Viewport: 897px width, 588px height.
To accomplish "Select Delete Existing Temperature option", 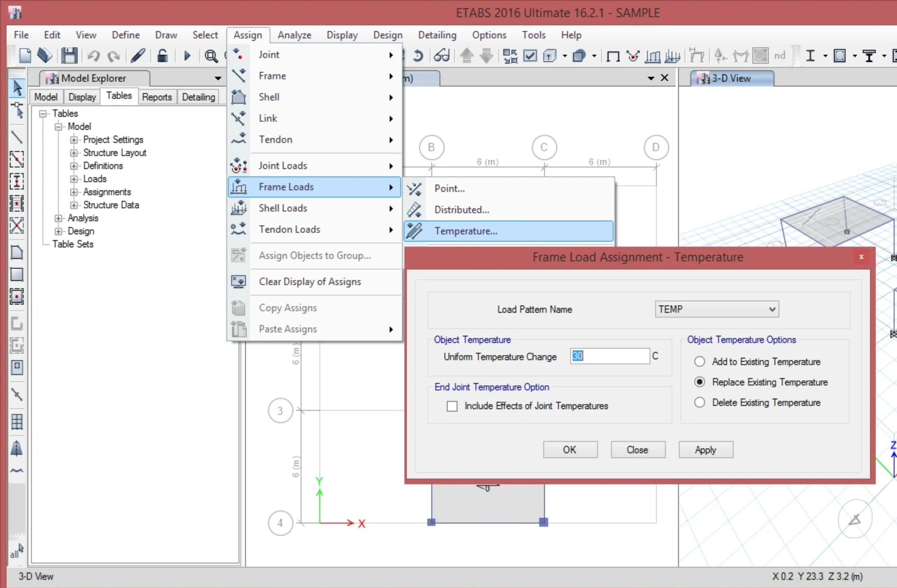I will coord(699,402).
